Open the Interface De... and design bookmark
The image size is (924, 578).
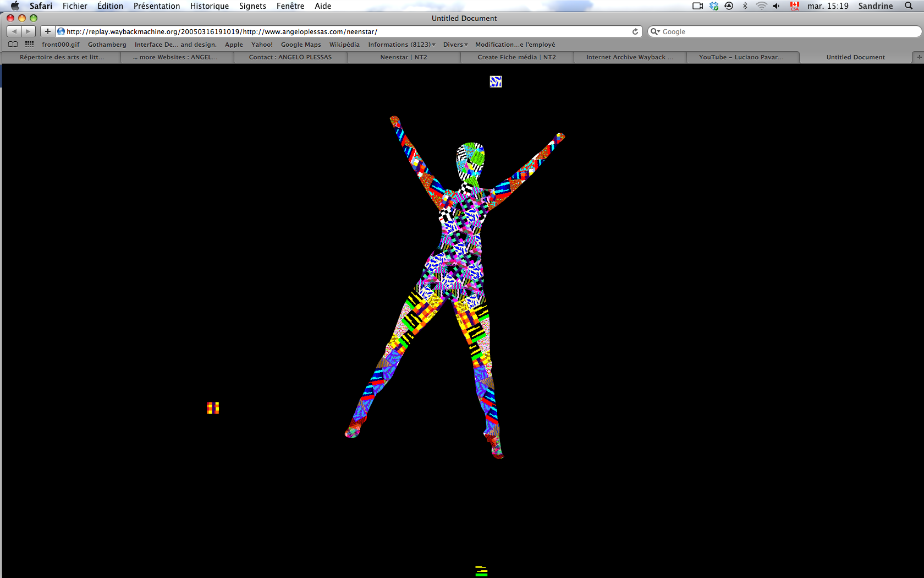175,45
